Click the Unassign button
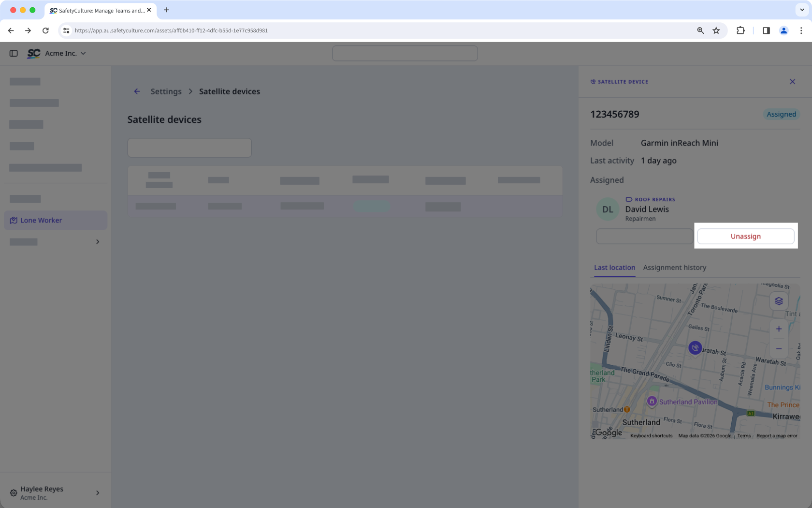Viewport: 812px width, 508px height. (x=745, y=236)
